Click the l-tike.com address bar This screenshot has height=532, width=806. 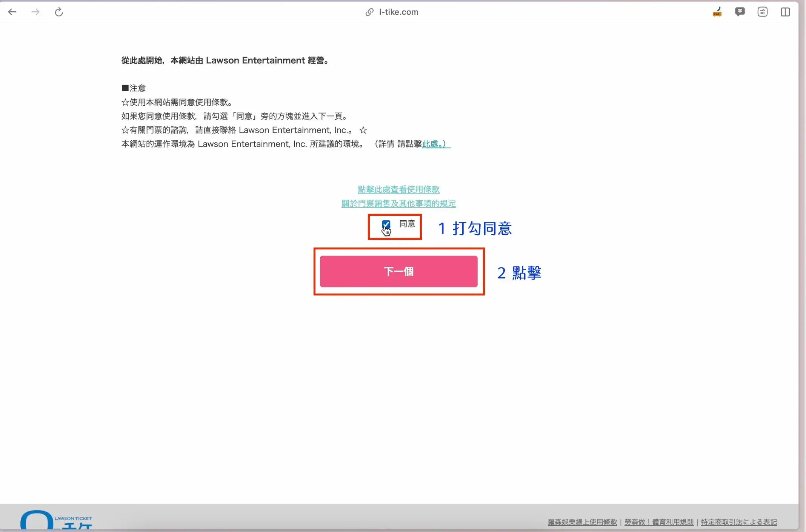[398, 12]
